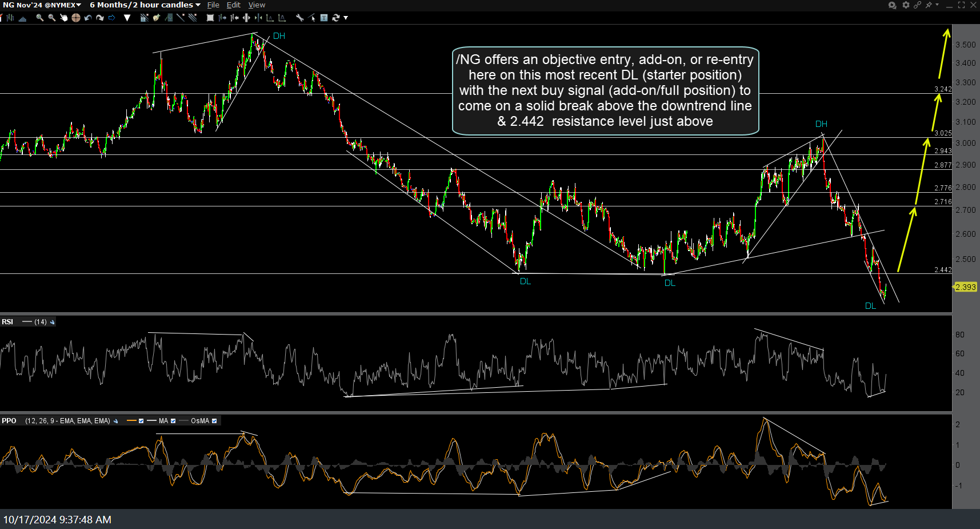Click the yellow 2.393 current price marker
This screenshot has height=529, width=980.
pyautogui.click(x=965, y=287)
